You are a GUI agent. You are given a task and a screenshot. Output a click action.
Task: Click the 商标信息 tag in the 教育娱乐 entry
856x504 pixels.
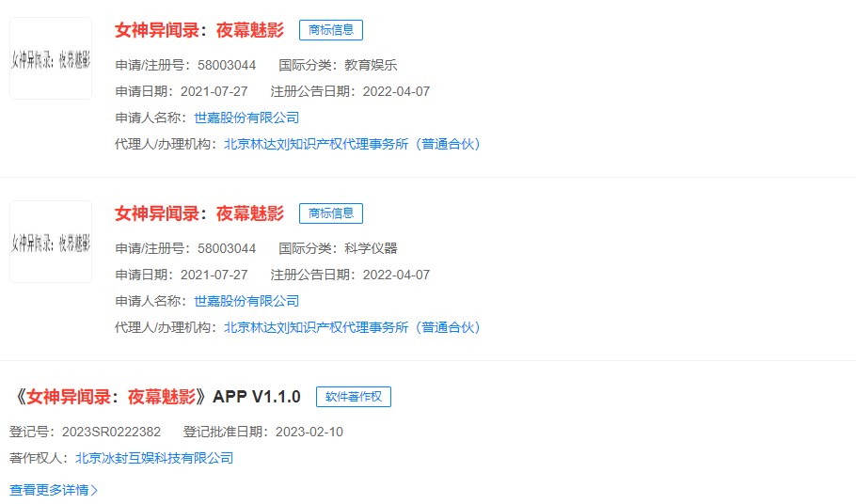pos(330,30)
